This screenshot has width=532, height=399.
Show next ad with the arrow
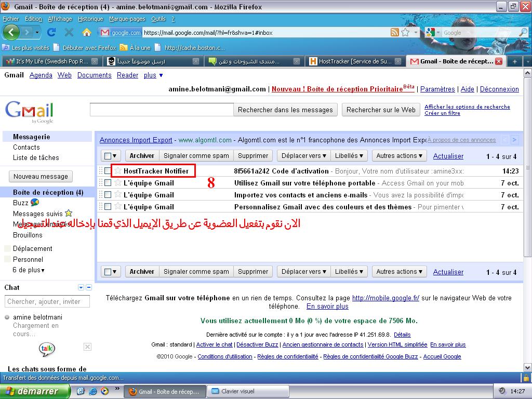515,140
